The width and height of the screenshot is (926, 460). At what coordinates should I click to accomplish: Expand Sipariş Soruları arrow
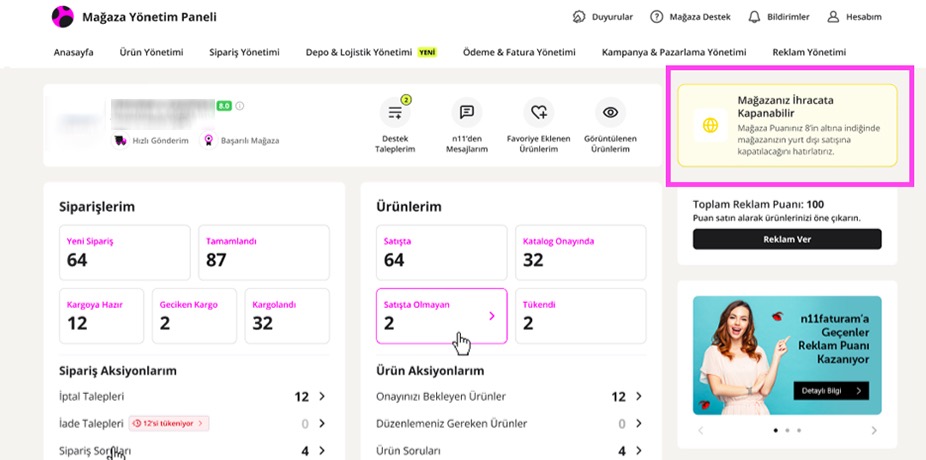coord(322,451)
